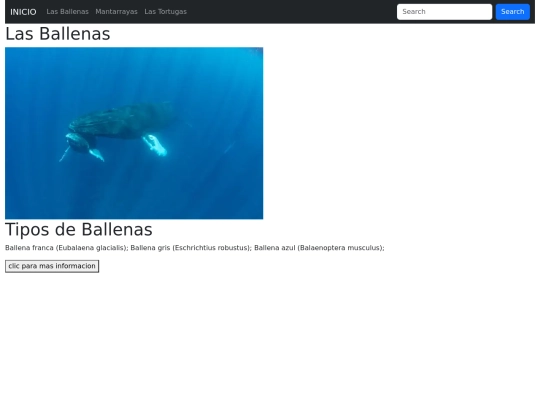The image size is (540, 405).
Task: Navigate to Las Tortugas page
Action: [165, 12]
